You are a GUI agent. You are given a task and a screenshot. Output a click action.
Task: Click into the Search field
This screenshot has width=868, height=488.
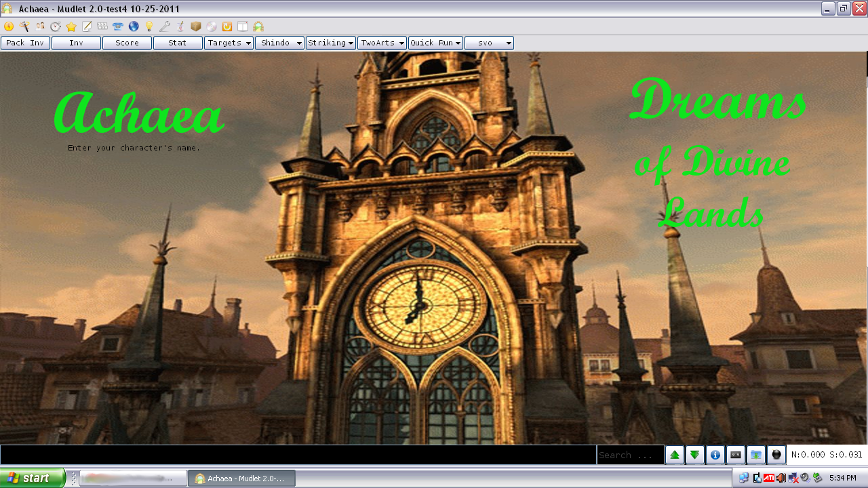(x=631, y=455)
